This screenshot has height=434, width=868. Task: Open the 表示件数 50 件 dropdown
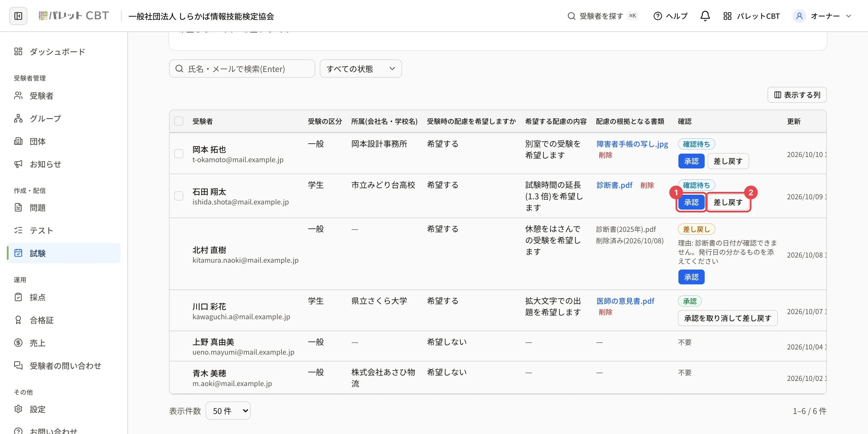(228, 411)
